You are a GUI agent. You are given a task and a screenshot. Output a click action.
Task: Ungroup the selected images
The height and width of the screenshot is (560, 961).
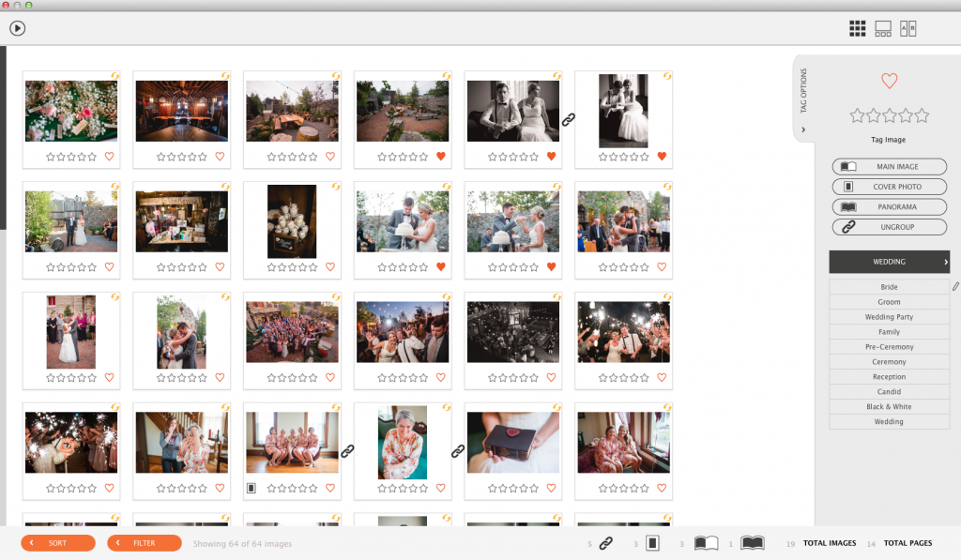point(889,227)
